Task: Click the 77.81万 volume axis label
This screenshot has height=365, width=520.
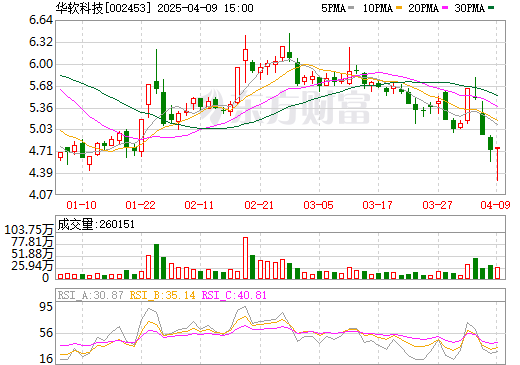Action: pyautogui.click(x=32, y=241)
